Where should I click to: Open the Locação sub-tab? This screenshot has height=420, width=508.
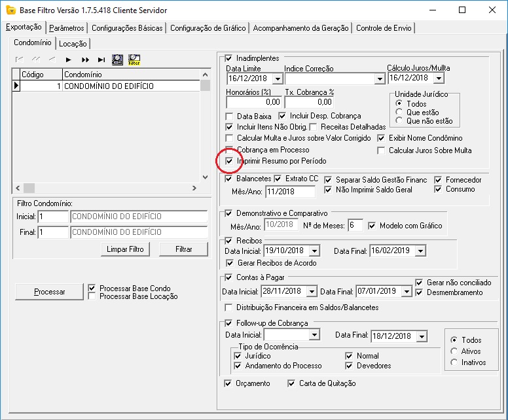73,44
